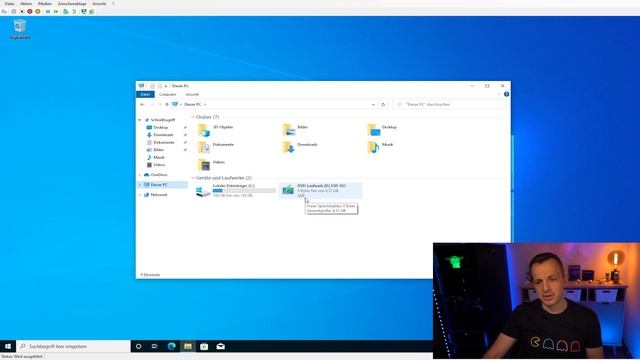This screenshot has width=640, height=360.
Task: Select the Videos folder in Ordner group
Action: (x=211, y=164)
